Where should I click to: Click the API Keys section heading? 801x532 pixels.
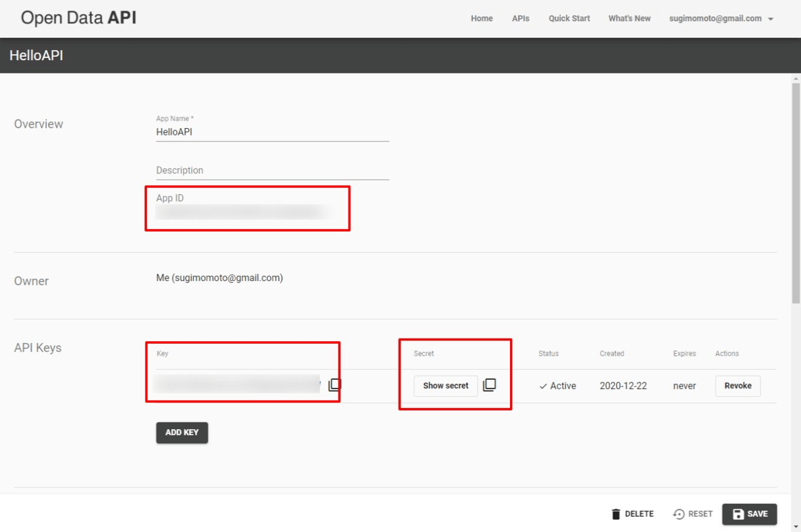tap(38, 348)
